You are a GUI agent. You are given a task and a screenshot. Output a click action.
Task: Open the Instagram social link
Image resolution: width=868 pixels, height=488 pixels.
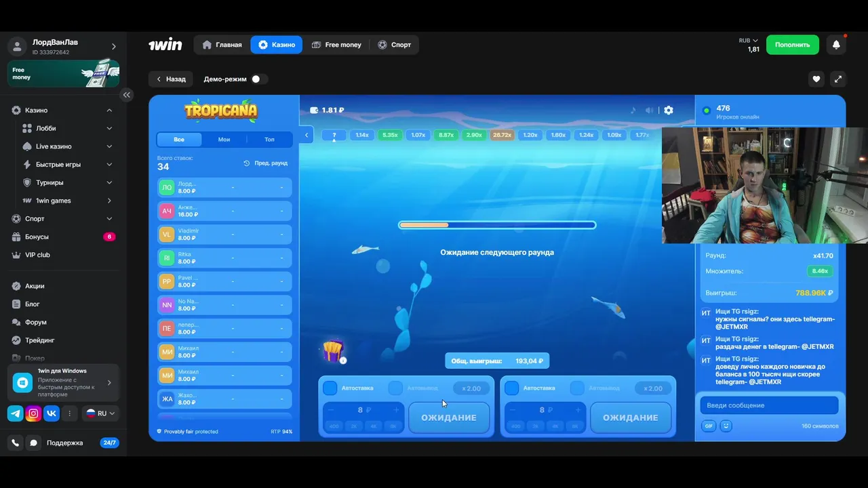[x=33, y=413]
